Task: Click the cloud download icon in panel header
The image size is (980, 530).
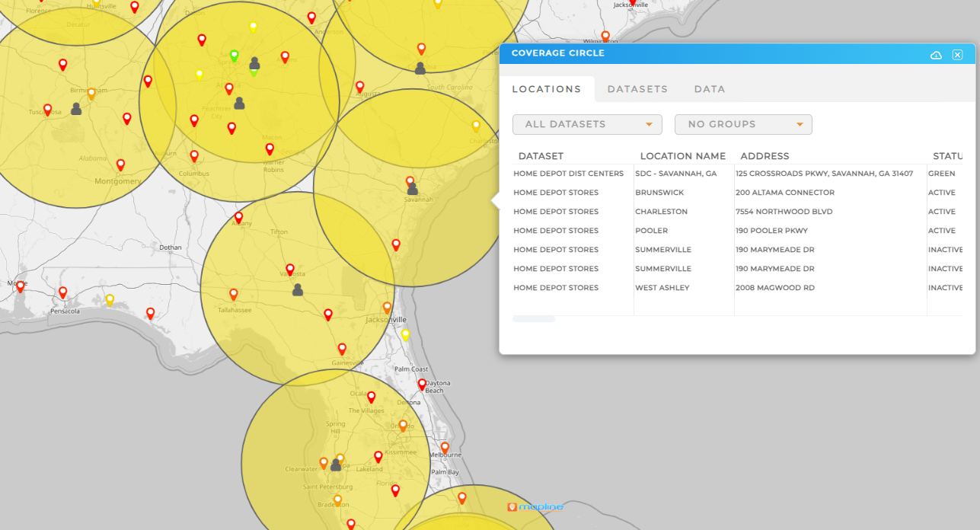Action: (x=935, y=54)
